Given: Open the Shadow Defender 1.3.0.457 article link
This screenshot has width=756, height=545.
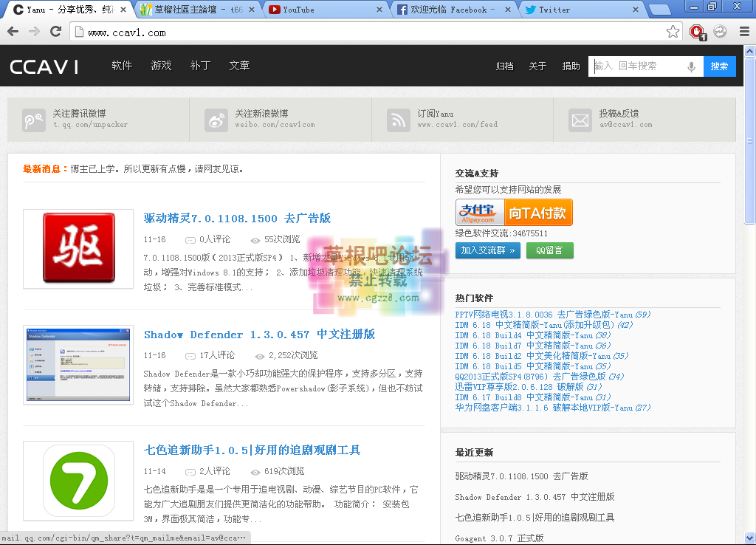Looking at the screenshot, I should click(259, 335).
